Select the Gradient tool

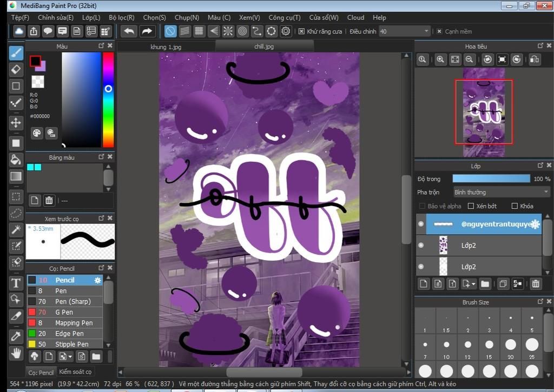point(16,176)
